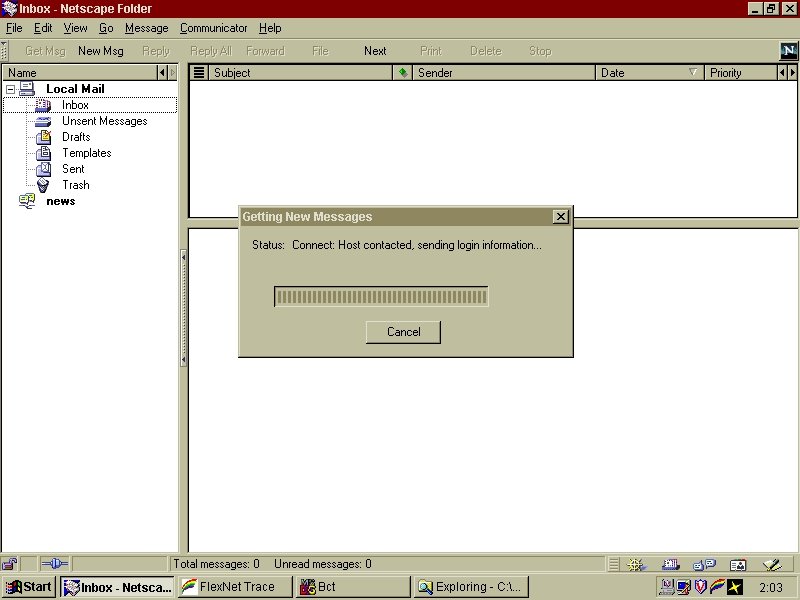The width and height of the screenshot is (800, 600).
Task: Click New Msg in the toolbar
Action: (x=101, y=51)
